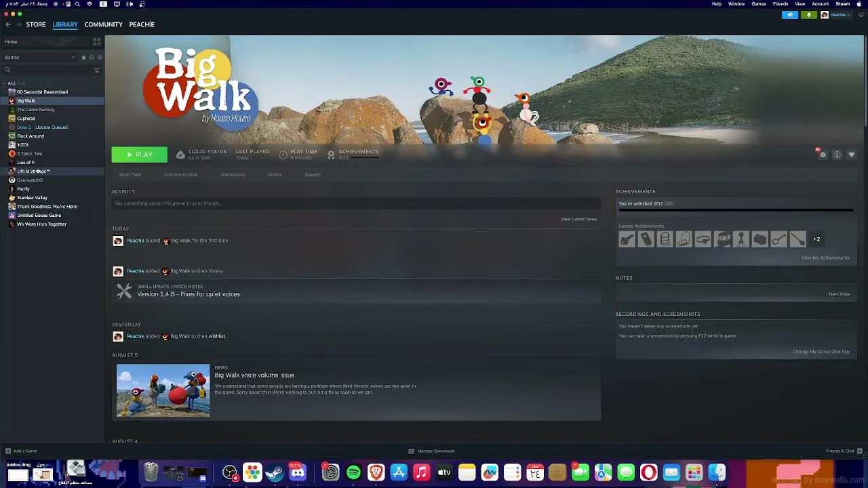Open the Big Walk voice volume news thumbnail
Screen dimensions: 868x488
pyautogui.click(x=163, y=390)
